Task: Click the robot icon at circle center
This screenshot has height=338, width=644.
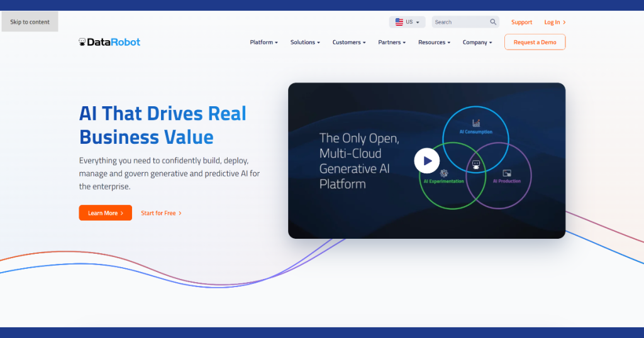Action: point(476,165)
